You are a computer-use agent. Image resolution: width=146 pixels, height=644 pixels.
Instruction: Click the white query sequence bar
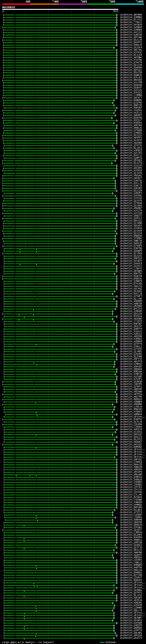point(60,9)
